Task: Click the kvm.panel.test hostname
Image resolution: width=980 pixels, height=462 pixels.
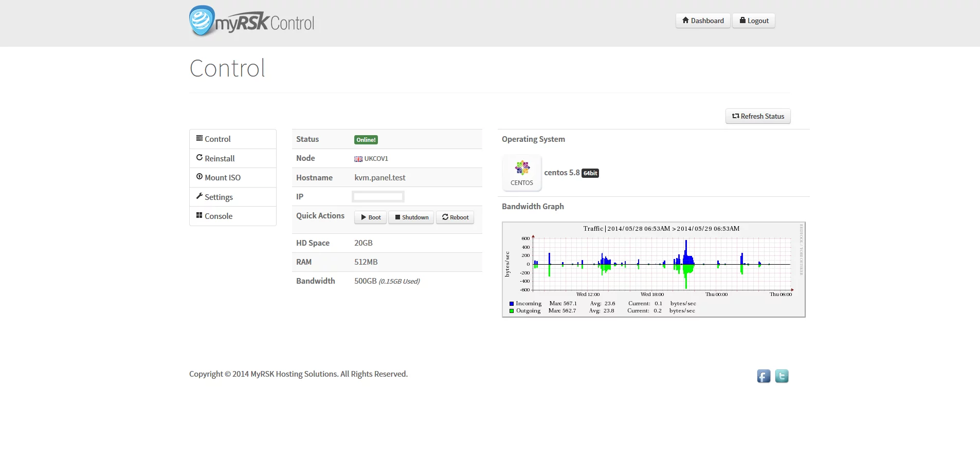Action: tap(380, 177)
